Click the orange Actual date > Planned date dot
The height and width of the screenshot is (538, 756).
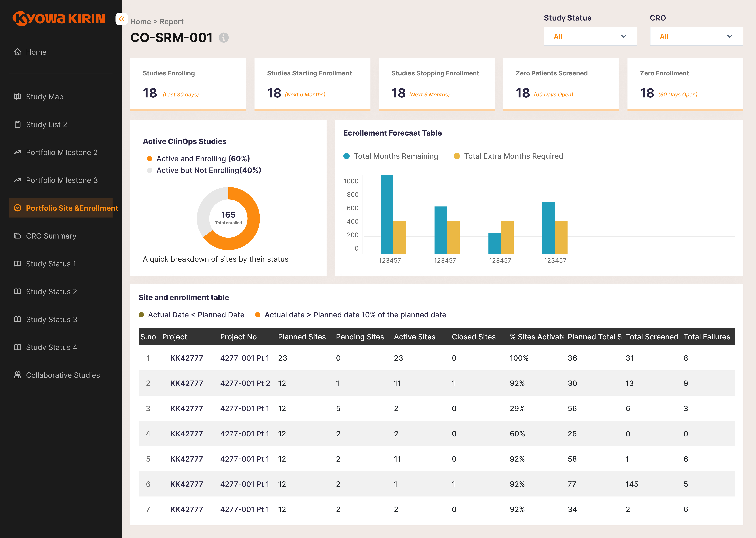tap(258, 315)
